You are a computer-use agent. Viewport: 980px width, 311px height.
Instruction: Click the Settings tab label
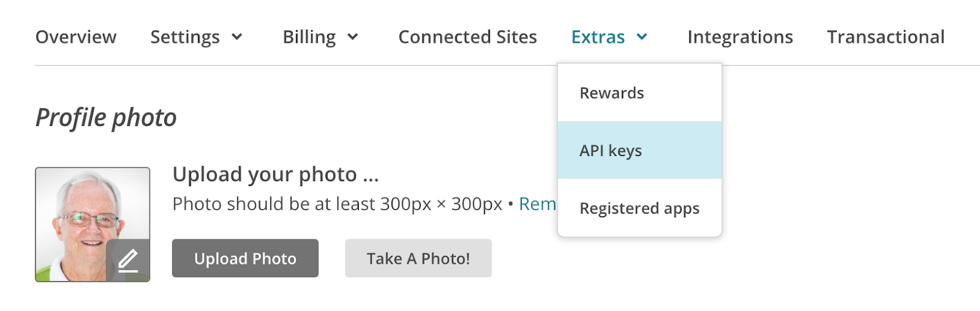(x=185, y=37)
